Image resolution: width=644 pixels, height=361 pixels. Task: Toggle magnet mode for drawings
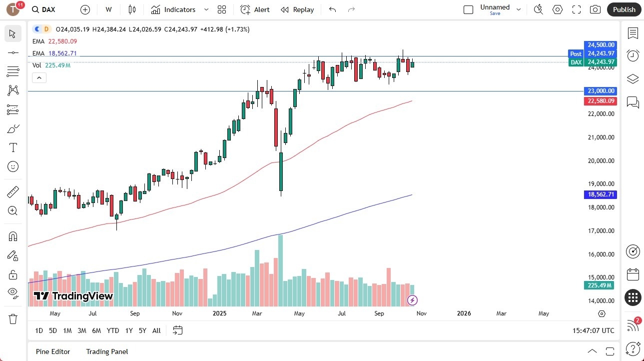click(x=13, y=236)
